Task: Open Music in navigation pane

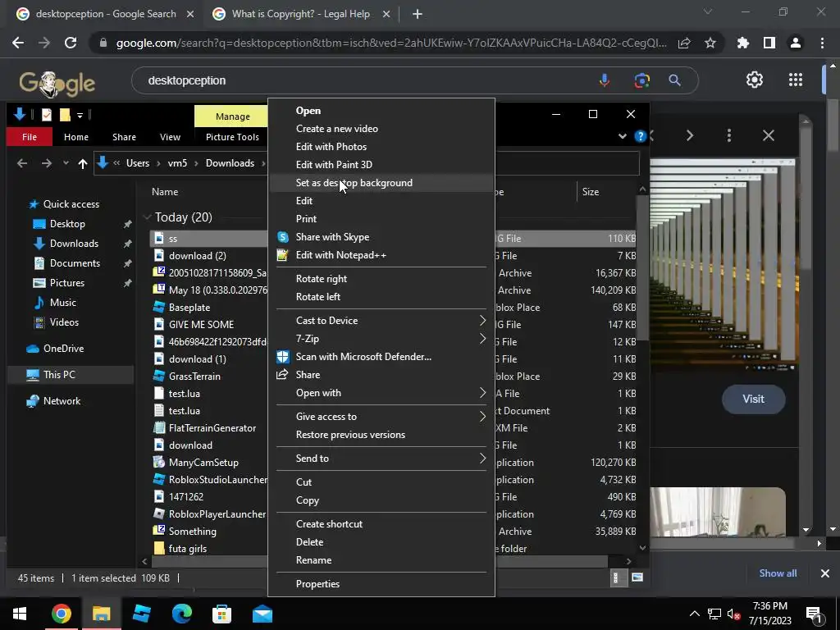Action: point(62,303)
